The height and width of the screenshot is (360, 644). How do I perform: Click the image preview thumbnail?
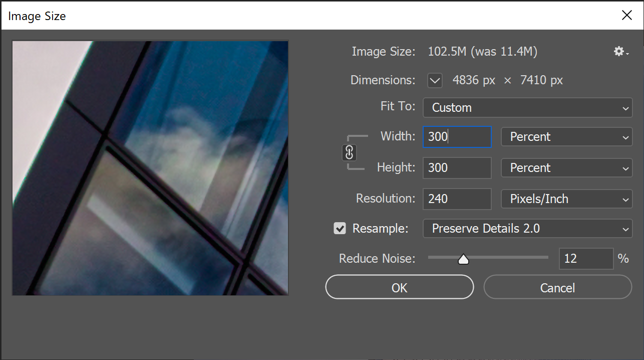click(150, 168)
